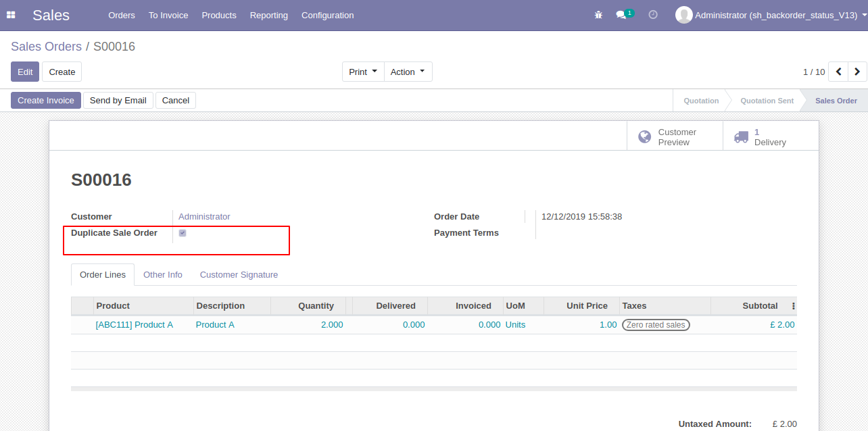Sort by the Subtotal column header
Image resolution: width=868 pixels, height=431 pixels.
(x=750, y=306)
